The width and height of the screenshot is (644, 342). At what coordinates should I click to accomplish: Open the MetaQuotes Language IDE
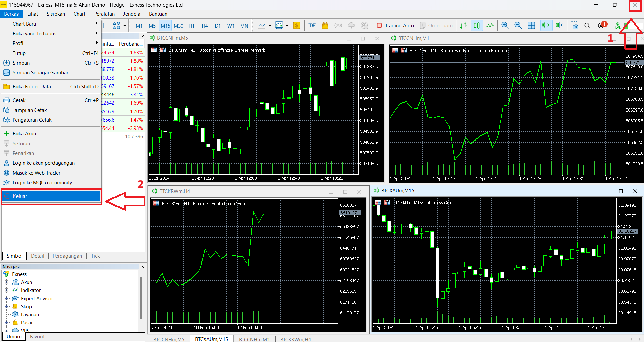(311, 25)
